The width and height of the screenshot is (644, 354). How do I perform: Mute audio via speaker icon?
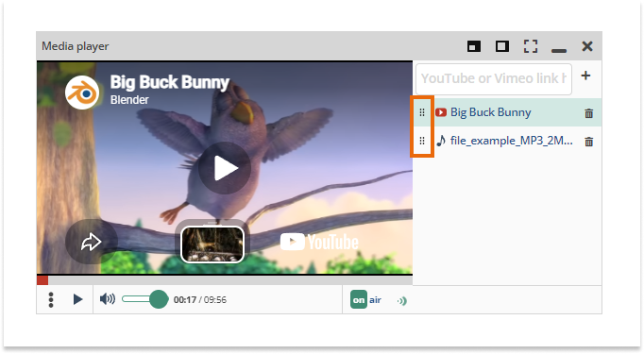pos(108,299)
